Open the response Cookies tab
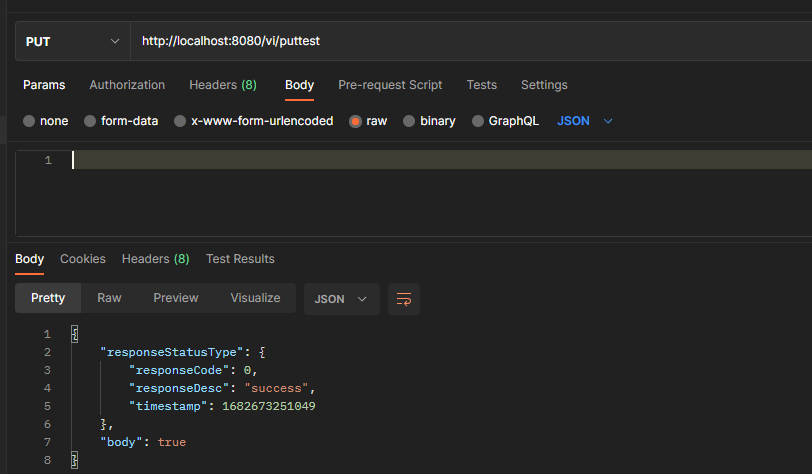Viewport: 812px width, 474px height. coord(83,259)
